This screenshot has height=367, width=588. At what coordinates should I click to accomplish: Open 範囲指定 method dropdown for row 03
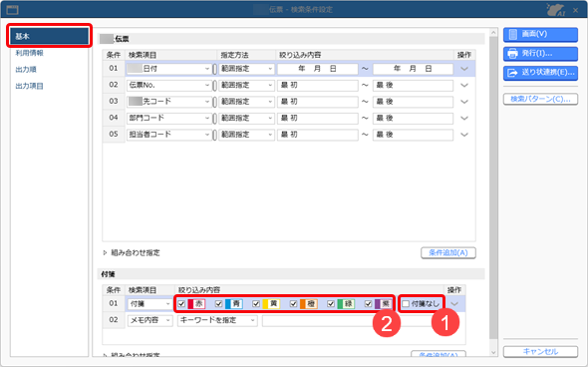pyautogui.click(x=246, y=102)
